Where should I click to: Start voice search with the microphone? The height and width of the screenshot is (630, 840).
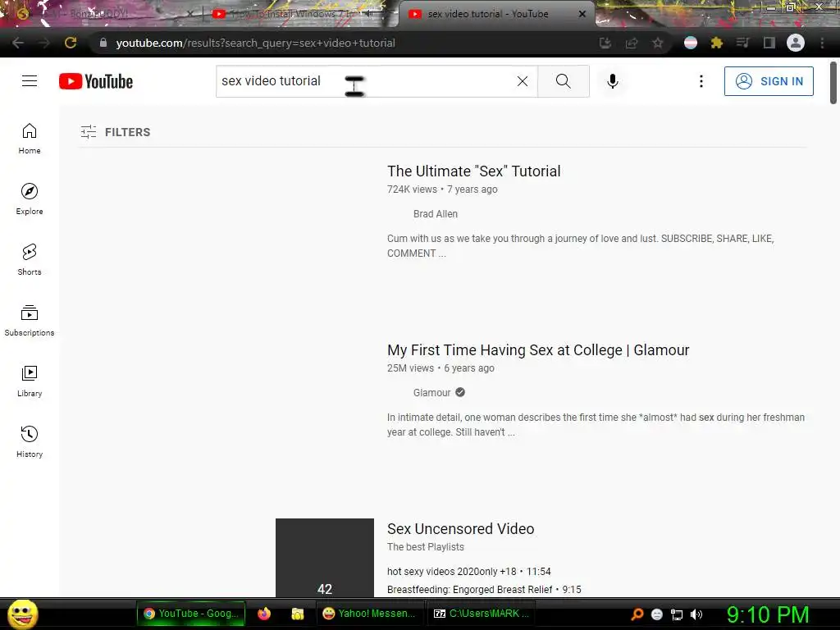click(x=612, y=81)
